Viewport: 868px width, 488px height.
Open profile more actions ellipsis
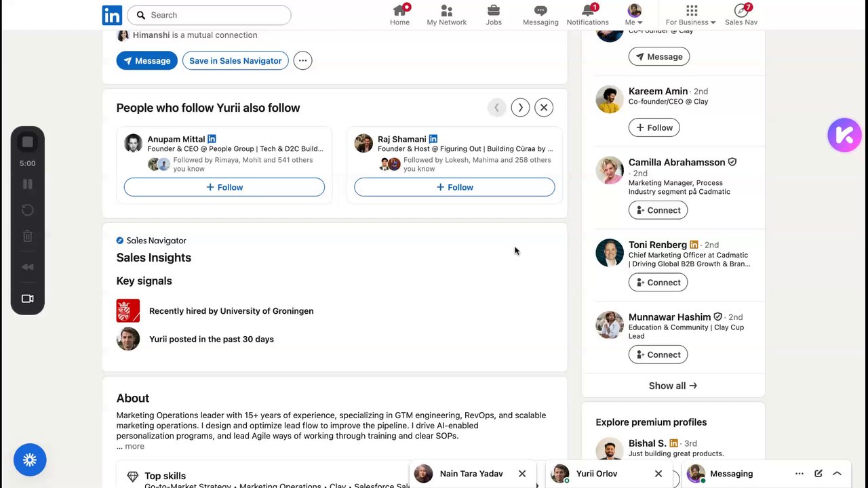click(302, 61)
